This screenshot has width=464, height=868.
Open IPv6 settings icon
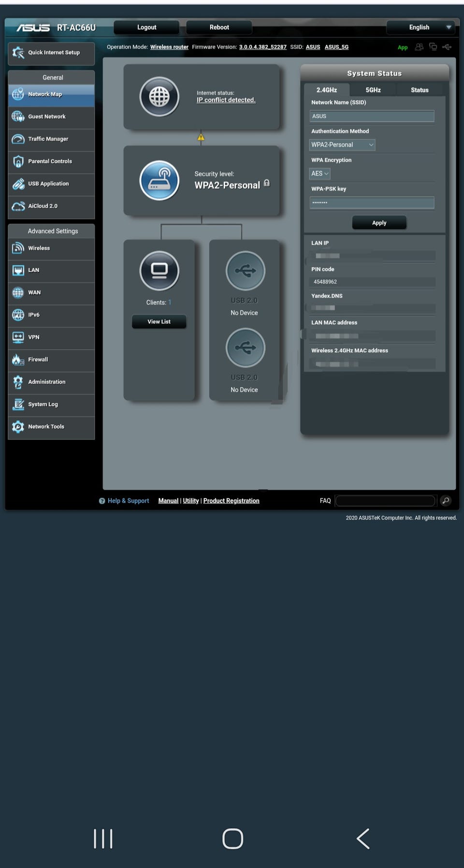click(x=18, y=315)
